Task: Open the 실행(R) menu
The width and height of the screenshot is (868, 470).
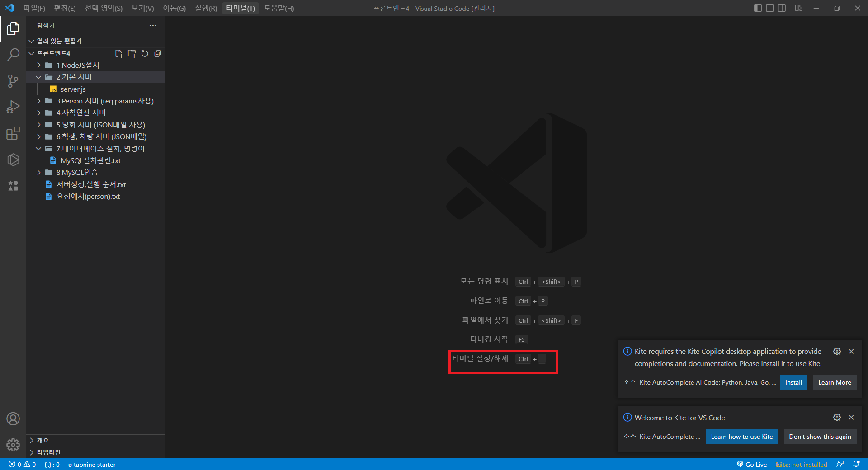Action: click(x=206, y=8)
